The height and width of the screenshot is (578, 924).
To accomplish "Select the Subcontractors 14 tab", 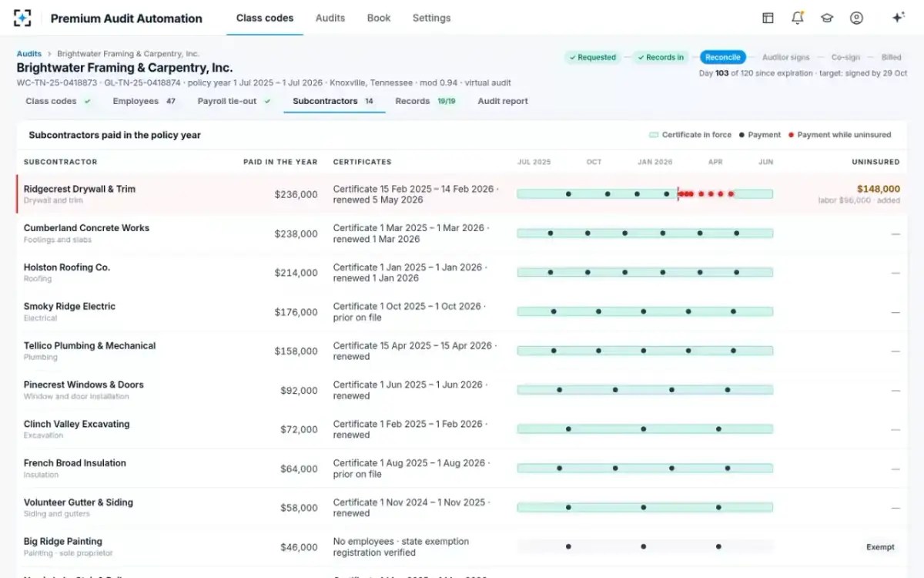I will point(333,101).
